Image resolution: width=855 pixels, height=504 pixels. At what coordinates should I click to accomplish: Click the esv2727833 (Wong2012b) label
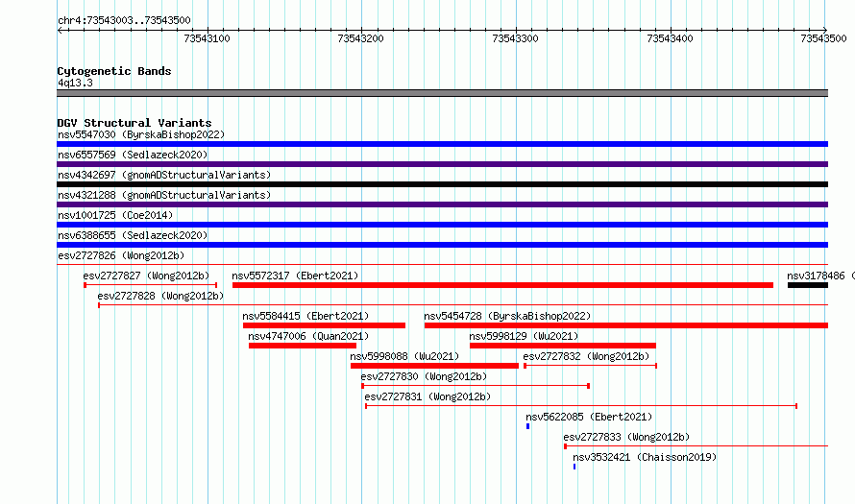pos(626,437)
